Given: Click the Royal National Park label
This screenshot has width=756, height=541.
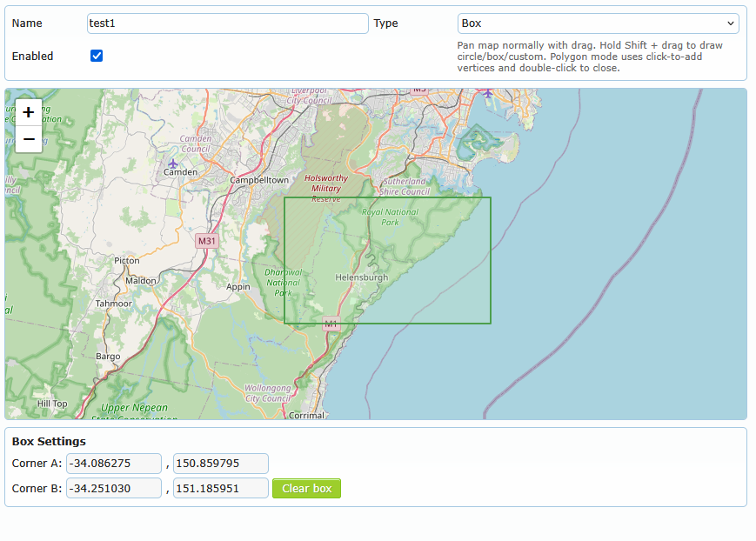Looking at the screenshot, I should point(390,217).
